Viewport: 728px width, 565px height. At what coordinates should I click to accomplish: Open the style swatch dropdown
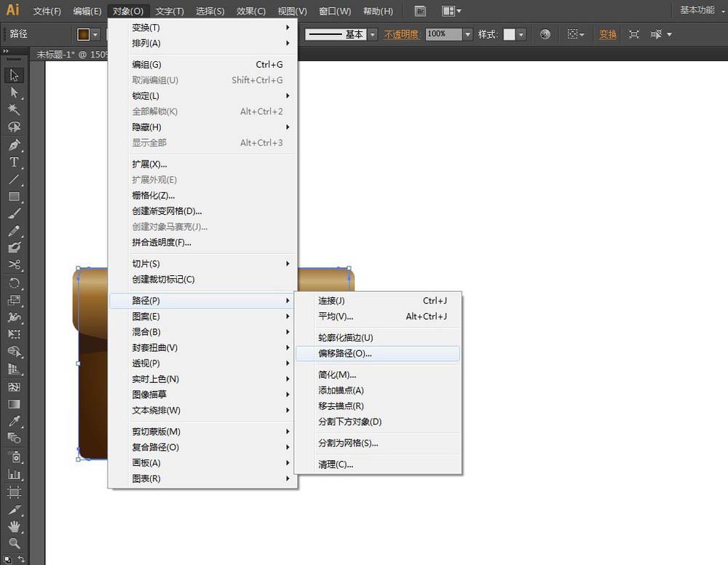point(521,34)
